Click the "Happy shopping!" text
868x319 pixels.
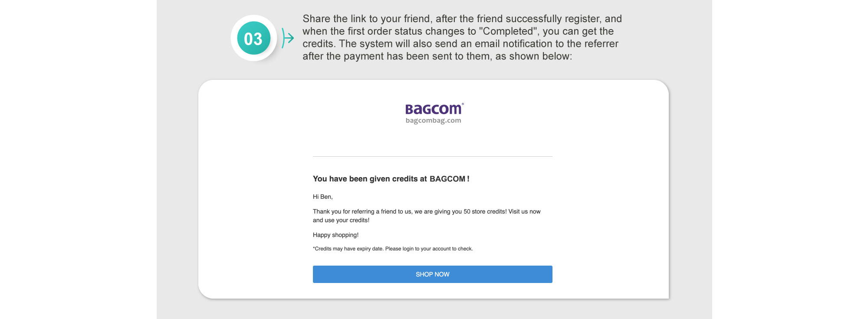[x=335, y=235]
